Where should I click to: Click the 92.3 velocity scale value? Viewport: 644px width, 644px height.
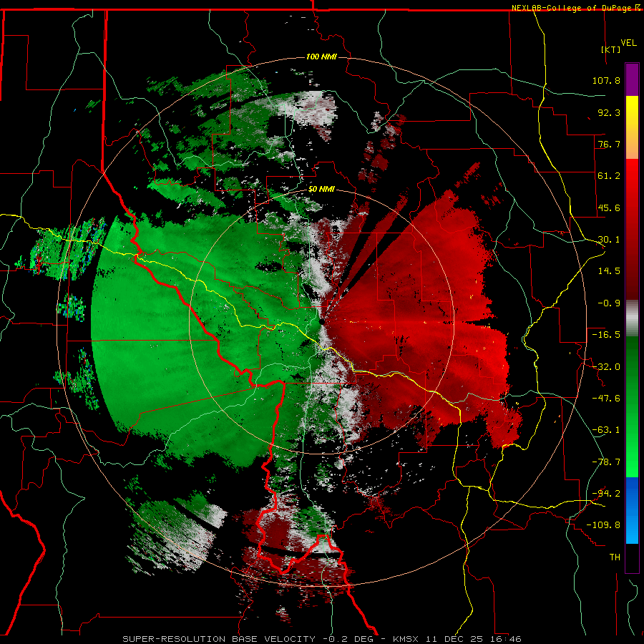[x=609, y=112]
